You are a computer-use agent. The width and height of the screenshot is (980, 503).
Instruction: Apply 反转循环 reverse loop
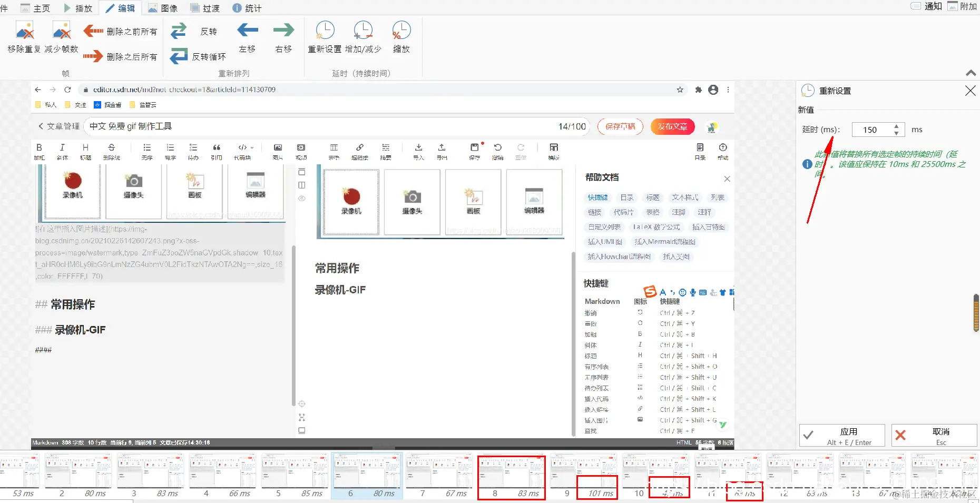point(178,56)
